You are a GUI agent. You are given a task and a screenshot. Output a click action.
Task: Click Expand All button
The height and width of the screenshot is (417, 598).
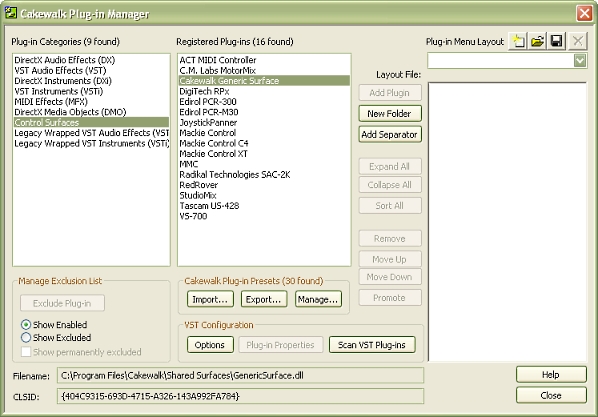coord(390,167)
